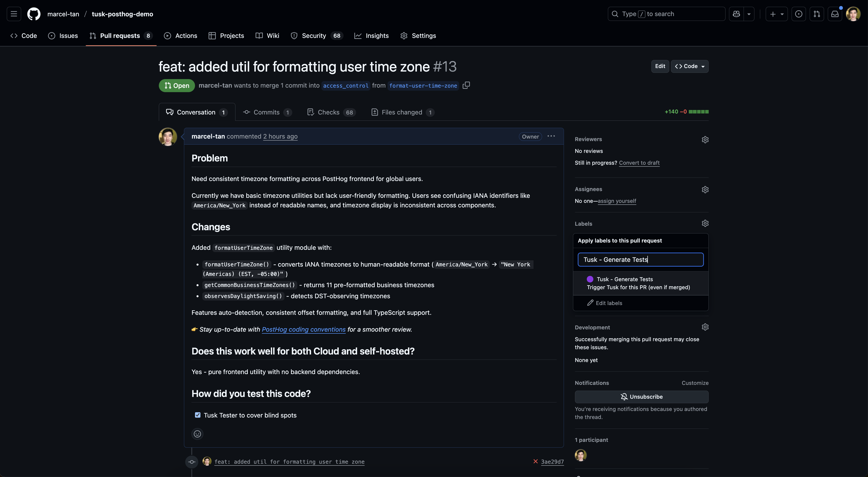The image size is (868, 477).
Task: Click the green Open status badge
Action: click(x=177, y=86)
